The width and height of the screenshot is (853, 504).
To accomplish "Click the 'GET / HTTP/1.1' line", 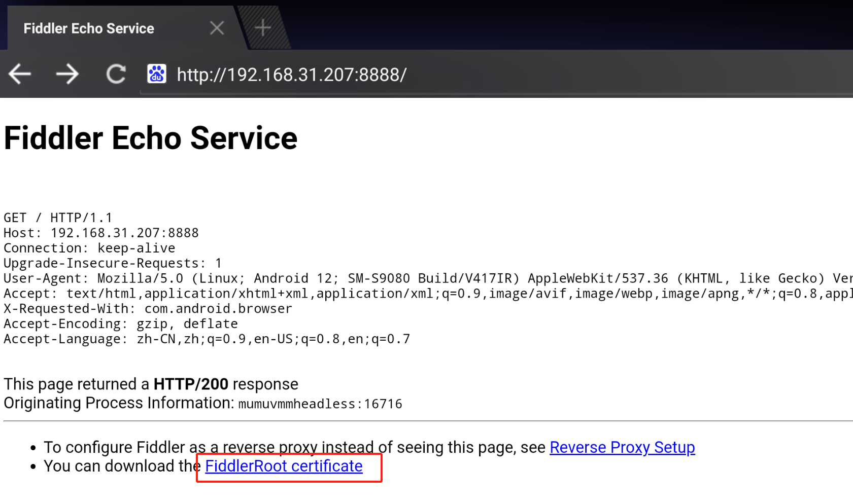I will [x=58, y=218].
